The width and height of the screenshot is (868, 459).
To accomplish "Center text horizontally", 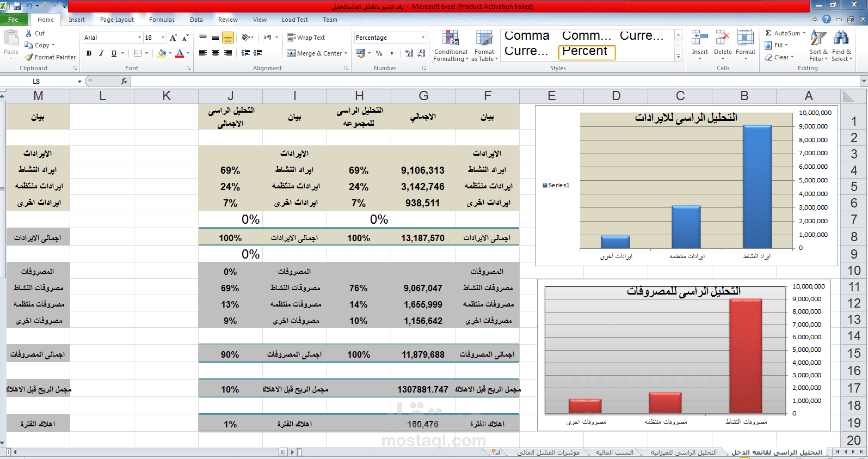I will click(216, 53).
